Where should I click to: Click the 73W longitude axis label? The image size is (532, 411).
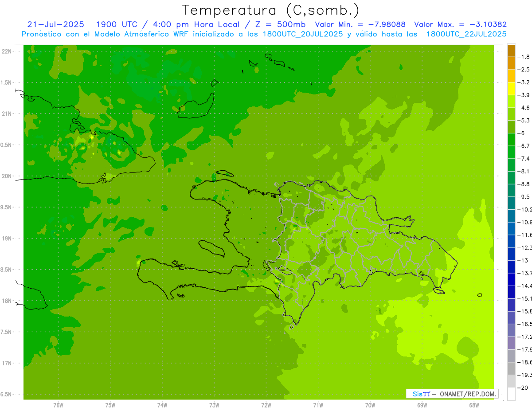pos(214,405)
